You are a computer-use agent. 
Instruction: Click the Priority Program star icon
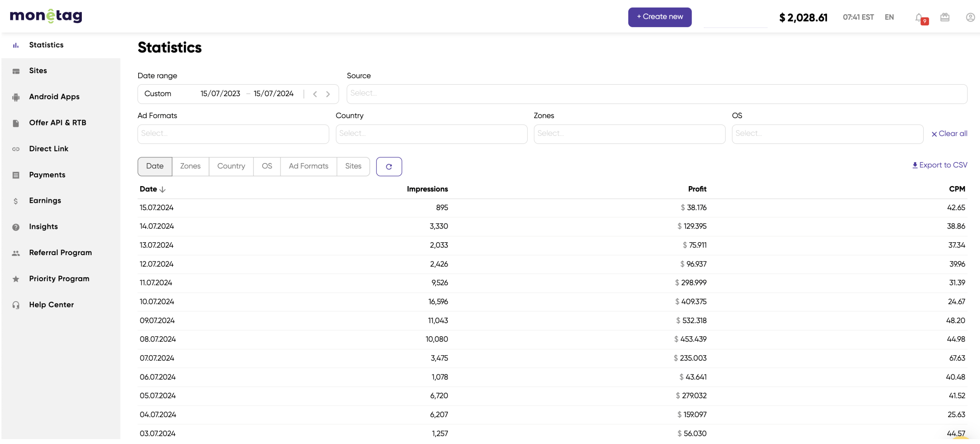point(16,279)
